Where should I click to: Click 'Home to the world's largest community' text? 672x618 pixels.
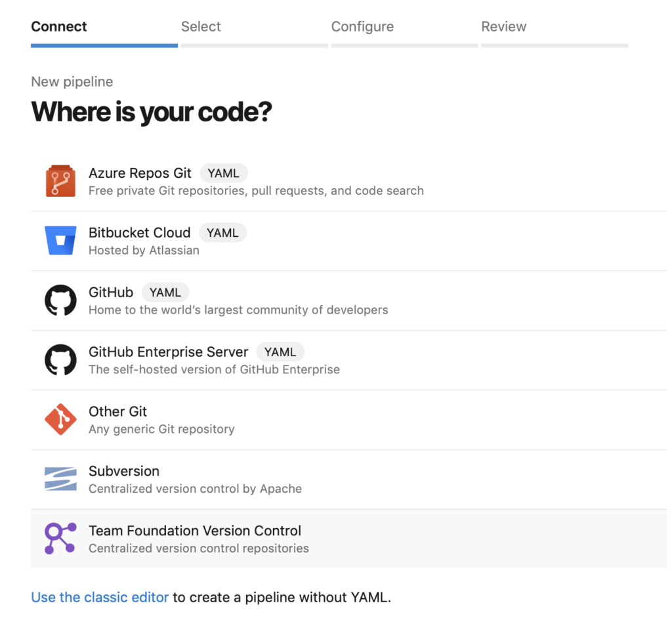[238, 310]
